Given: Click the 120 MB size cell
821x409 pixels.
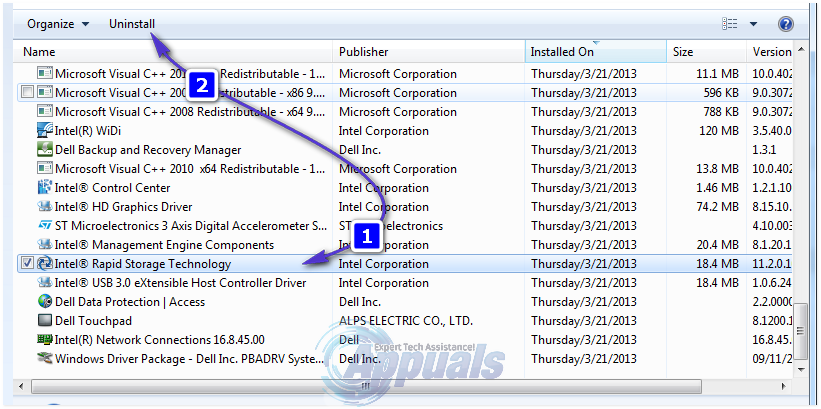Looking at the screenshot, I should (719, 131).
